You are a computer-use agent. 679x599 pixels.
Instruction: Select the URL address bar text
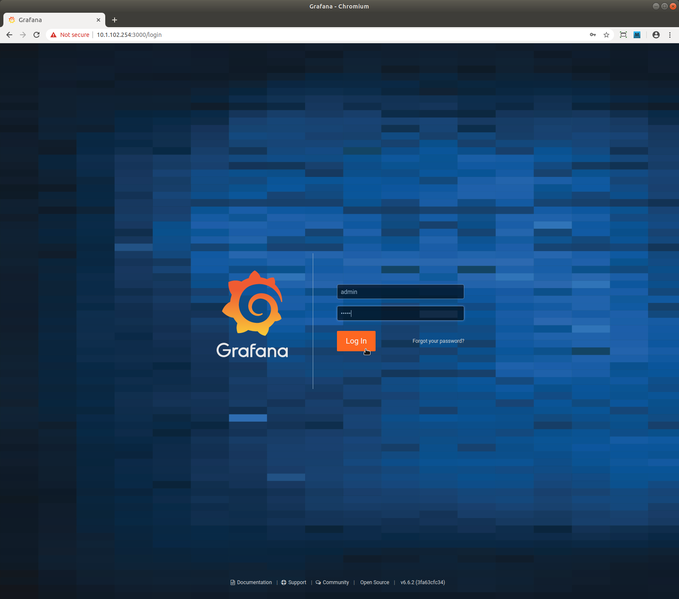(129, 35)
